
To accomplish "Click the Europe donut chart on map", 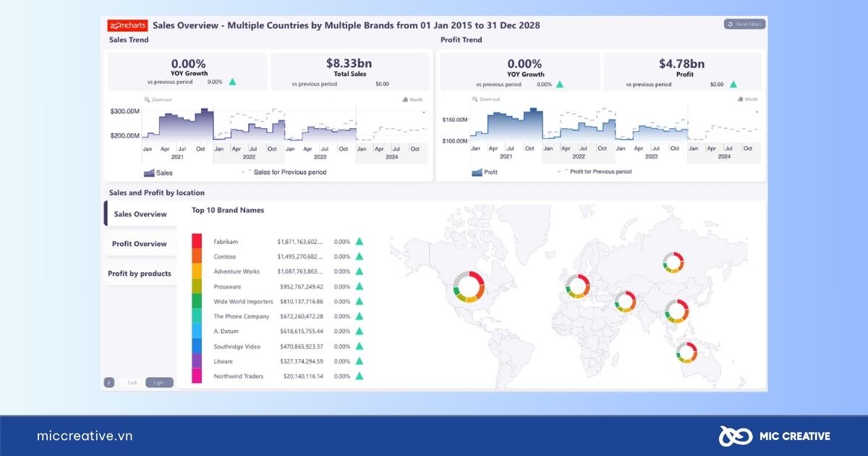I will (578, 287).
